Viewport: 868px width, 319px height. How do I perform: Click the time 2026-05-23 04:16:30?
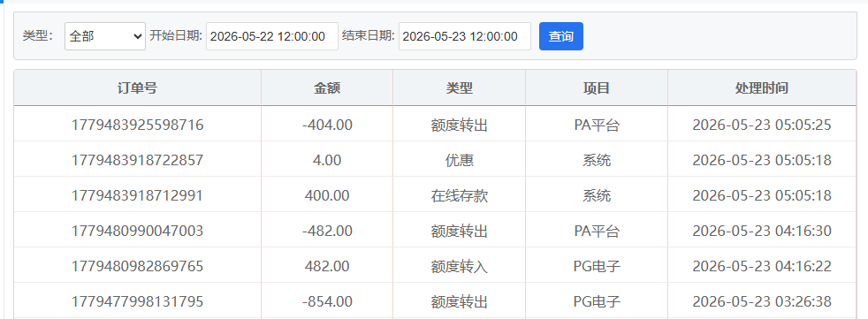(x=762, y=231)
